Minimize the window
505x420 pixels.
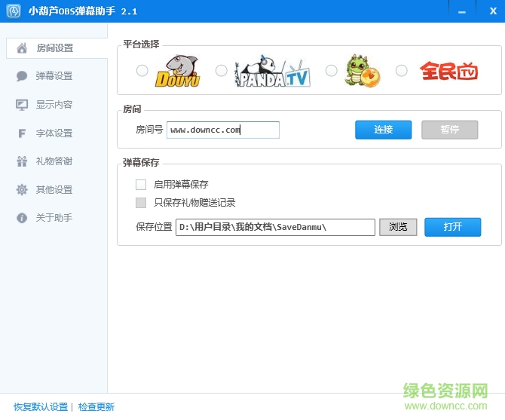click(462, 11)
